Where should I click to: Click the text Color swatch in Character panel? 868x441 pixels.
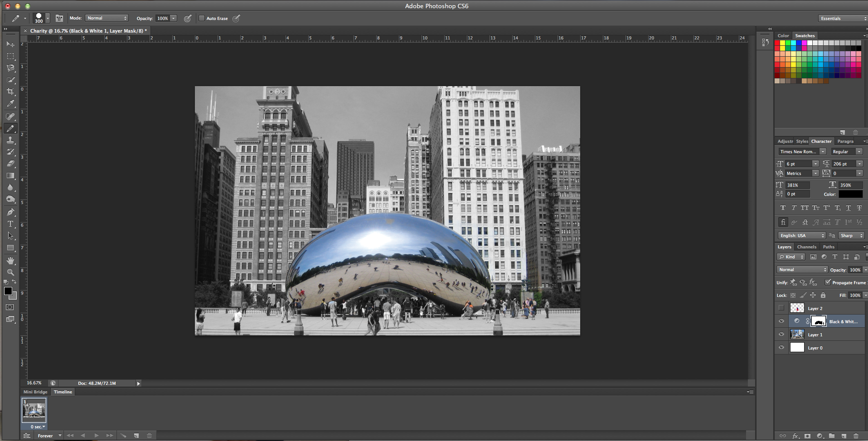pos(850,194)
